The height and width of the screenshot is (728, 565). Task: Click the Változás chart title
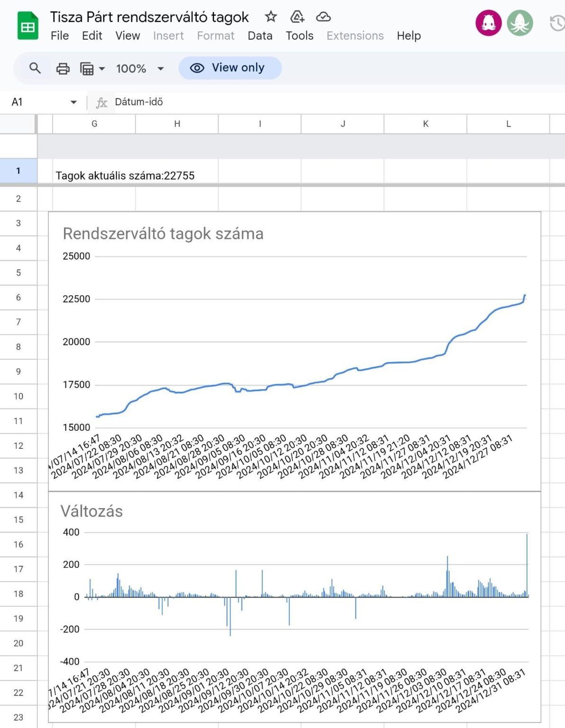91,511
